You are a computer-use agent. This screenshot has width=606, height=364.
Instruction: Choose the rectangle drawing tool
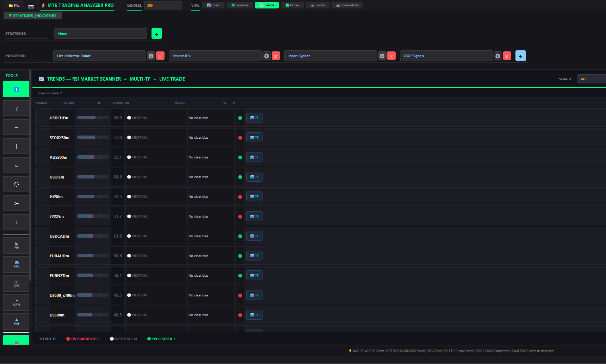pyautogui.click(x=16, y=165)
